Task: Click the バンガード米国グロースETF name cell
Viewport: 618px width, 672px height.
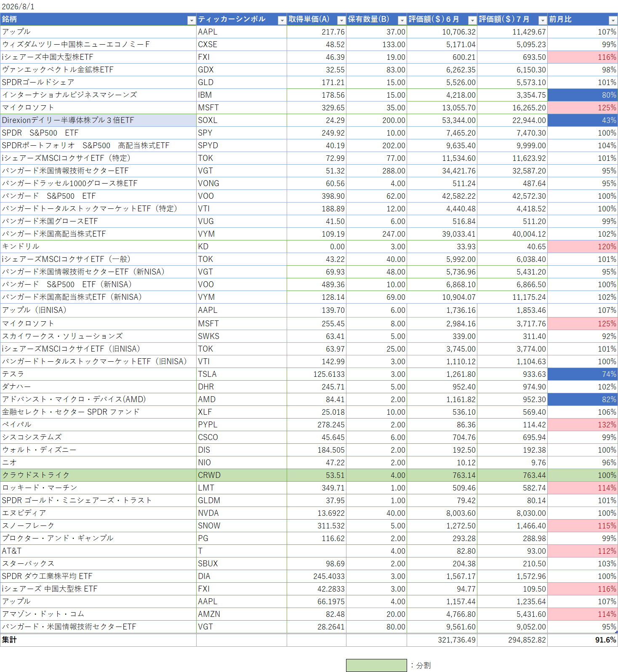Action: [99, 221]
